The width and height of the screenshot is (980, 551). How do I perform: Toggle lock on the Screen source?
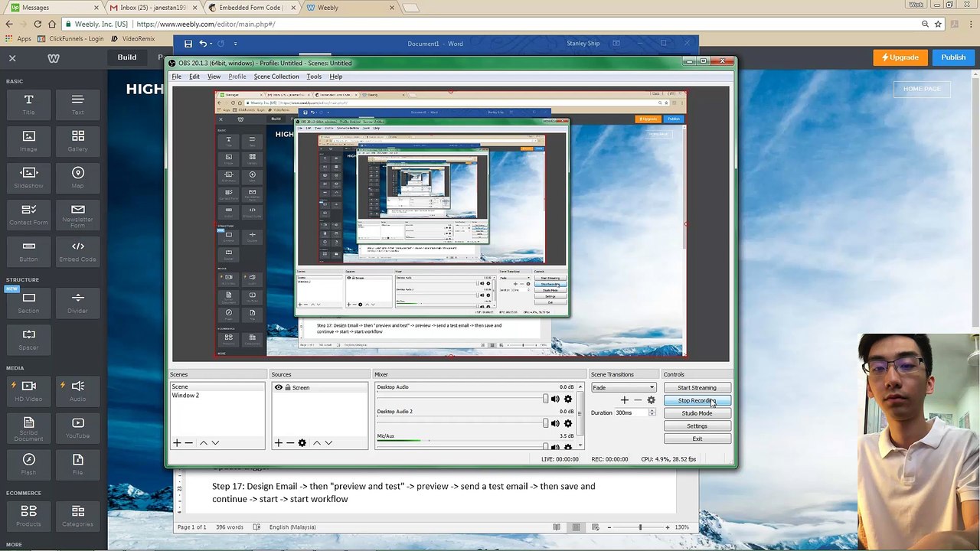(x=287, y=387)
